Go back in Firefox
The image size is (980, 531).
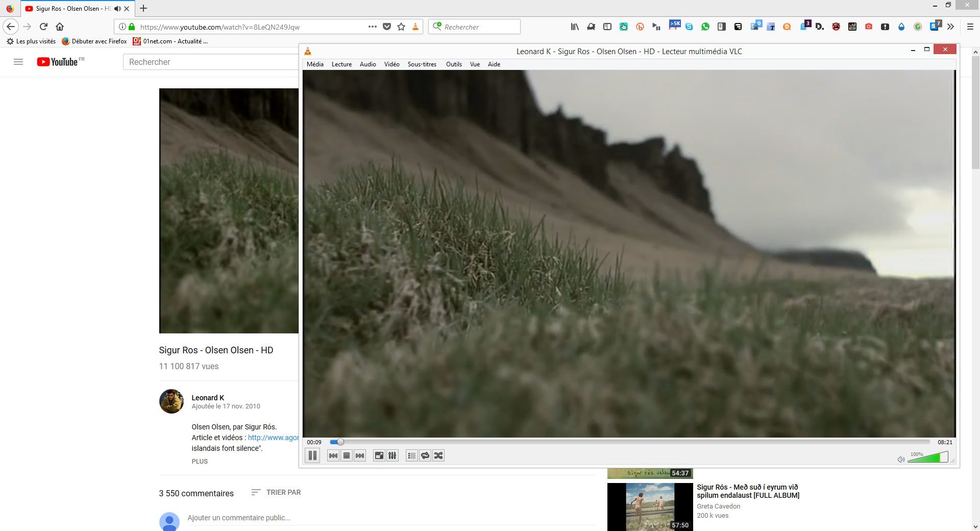coord(11,27)
